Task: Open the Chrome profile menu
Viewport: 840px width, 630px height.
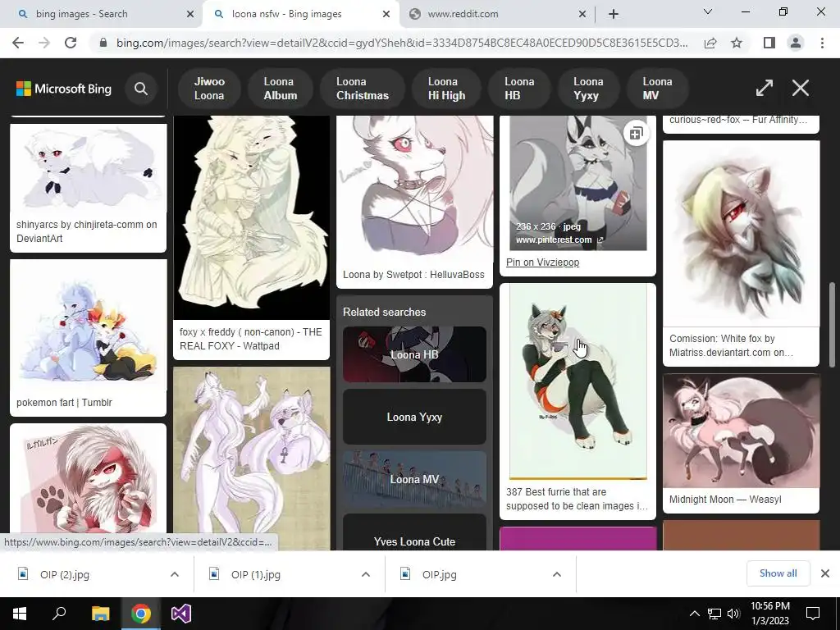Action: pos(796,43)
